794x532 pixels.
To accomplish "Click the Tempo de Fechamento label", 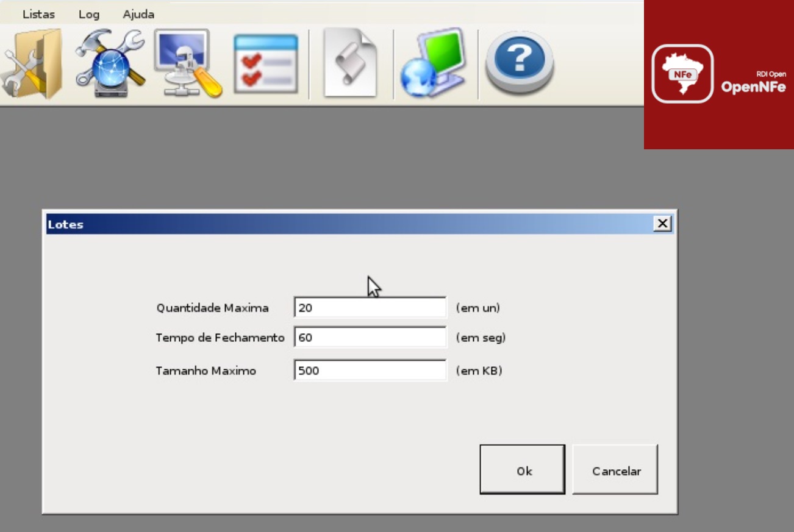I will (x=220, y=338).
